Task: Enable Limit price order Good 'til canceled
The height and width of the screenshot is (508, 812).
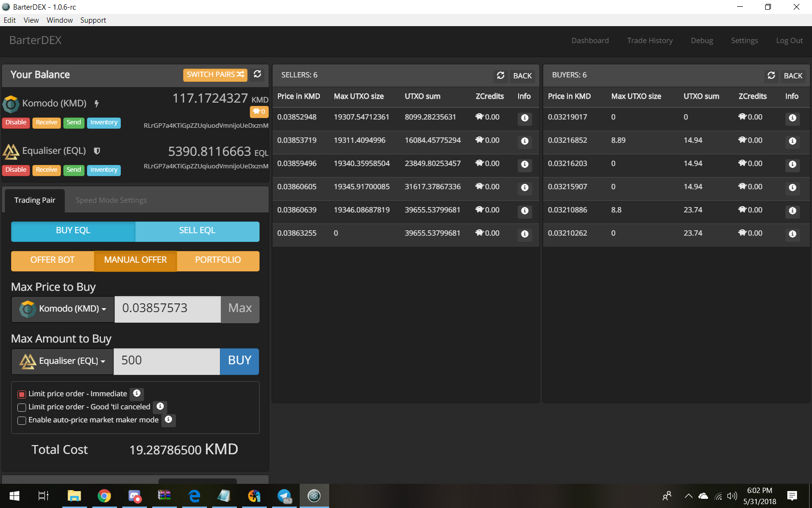Action: (x=22, y=407)
